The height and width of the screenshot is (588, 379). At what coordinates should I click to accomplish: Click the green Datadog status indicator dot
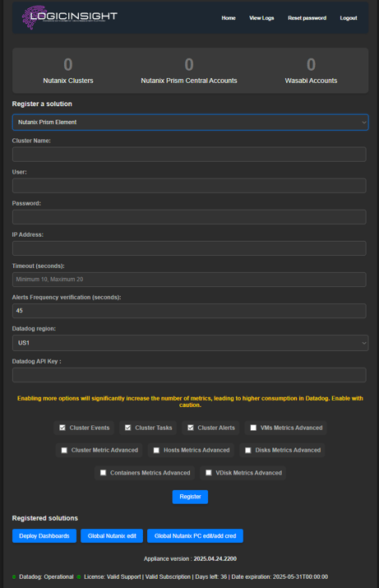[x=14, y=576]
